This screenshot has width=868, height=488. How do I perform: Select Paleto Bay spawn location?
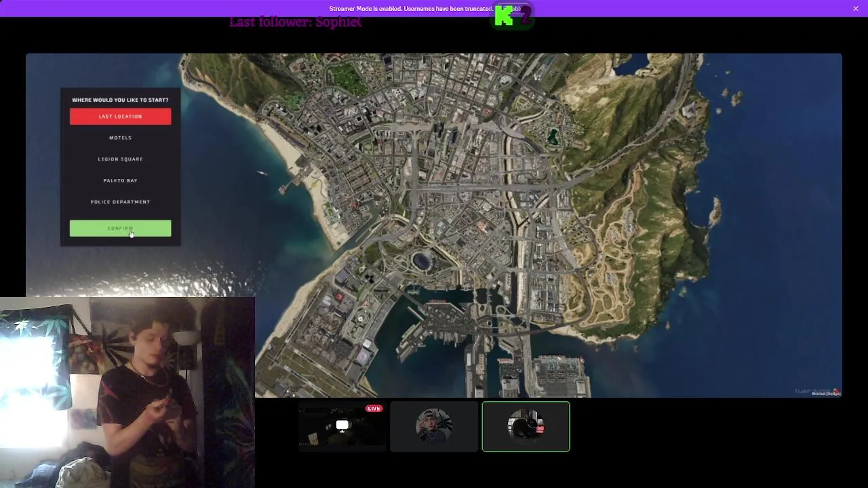coord(120,180)
